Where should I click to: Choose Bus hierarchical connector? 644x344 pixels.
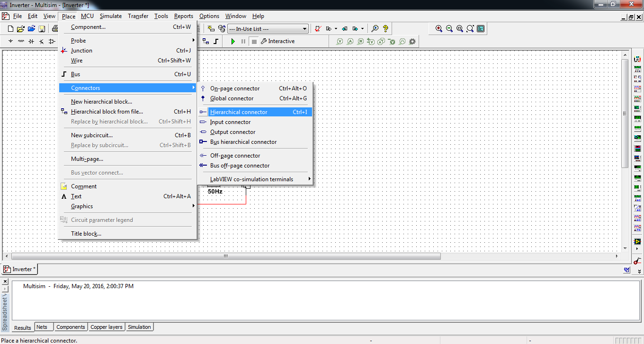(255, 142)
